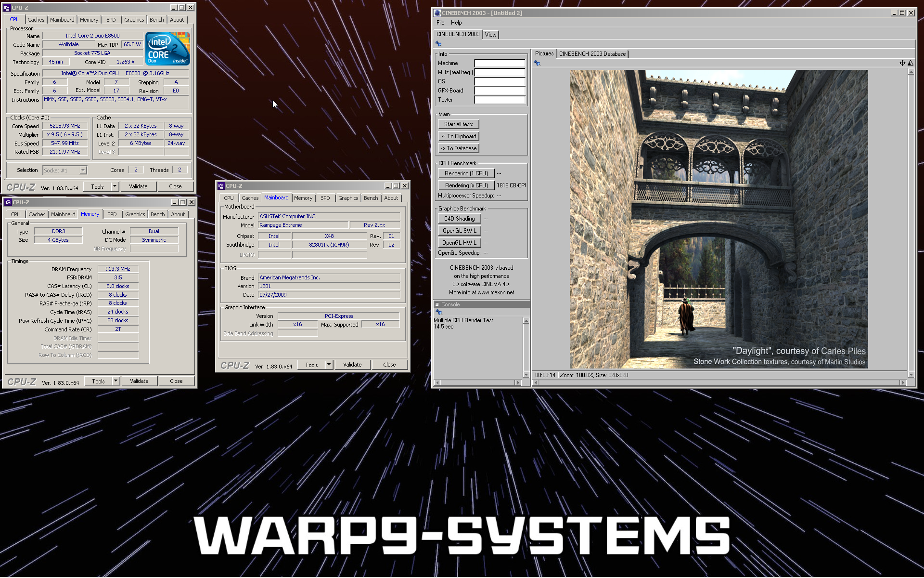Open About tab in CPU-Z Mainboard window

click(391, 198)
